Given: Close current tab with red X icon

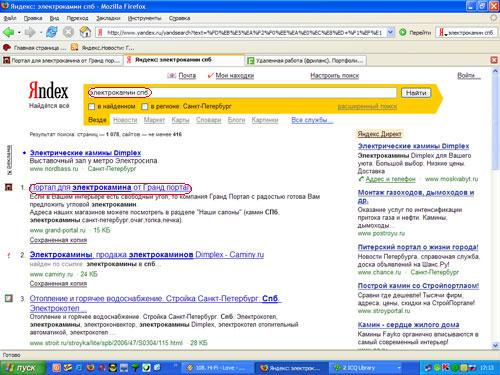Looking at the screenshot, I should coord(494,60).
